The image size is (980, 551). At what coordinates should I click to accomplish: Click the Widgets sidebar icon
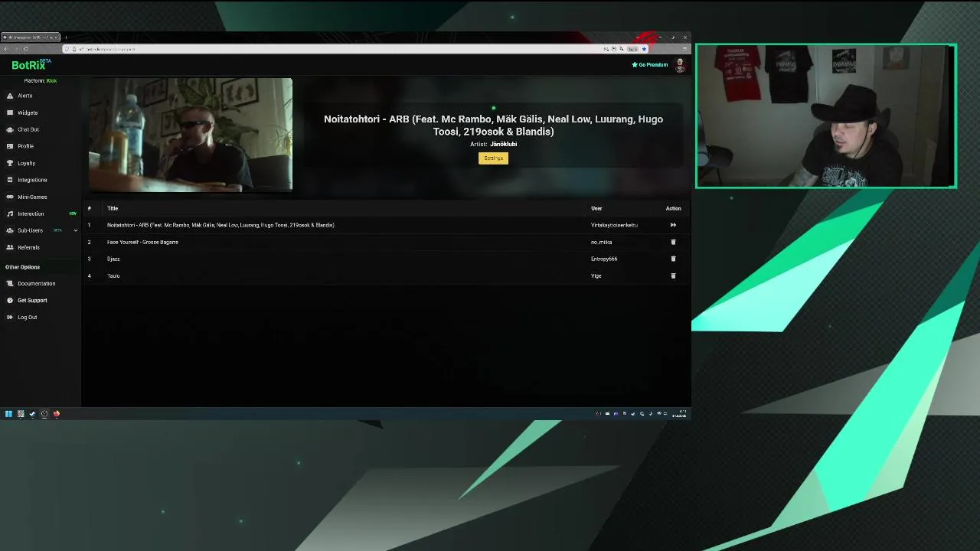point(10,112)
